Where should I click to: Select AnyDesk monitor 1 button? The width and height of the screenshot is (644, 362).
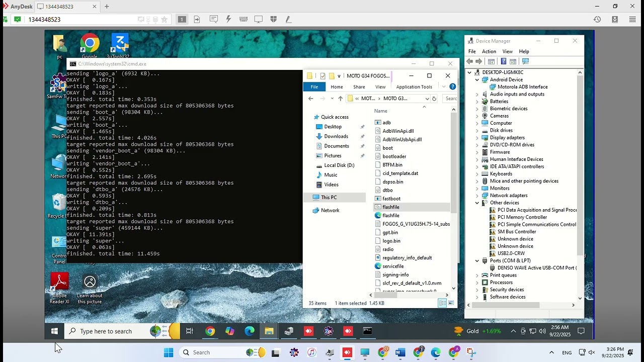[x=182, y=19]
